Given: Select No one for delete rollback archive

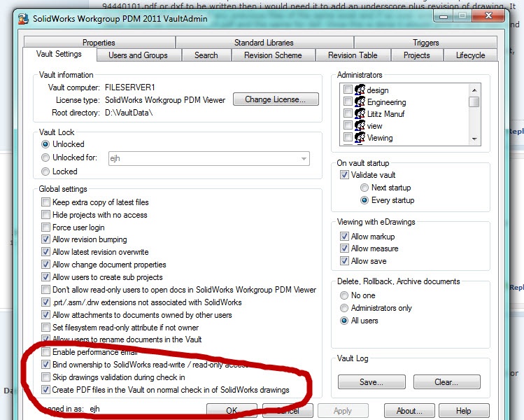Looking at the screenshot, I should coord(344,295).
